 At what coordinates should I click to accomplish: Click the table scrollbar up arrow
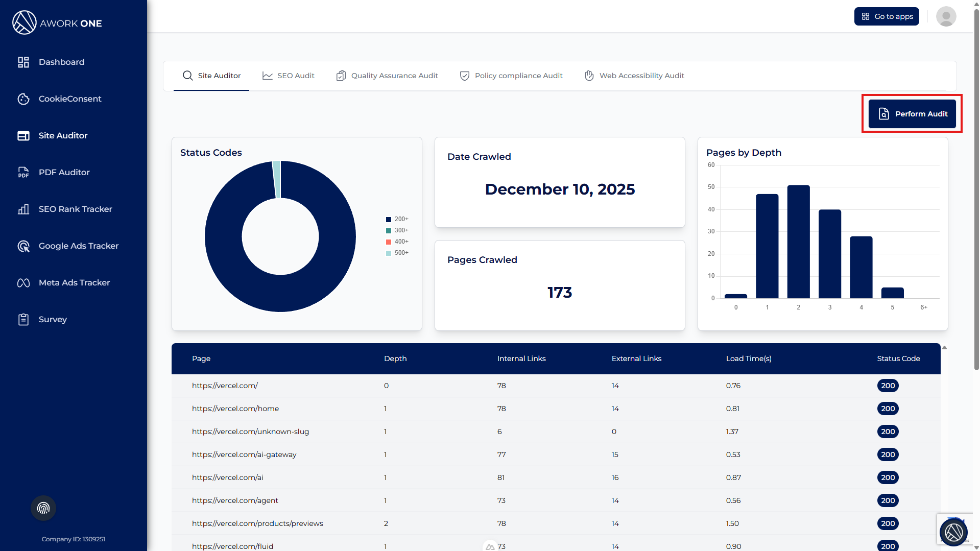click(x=944, y=348)
